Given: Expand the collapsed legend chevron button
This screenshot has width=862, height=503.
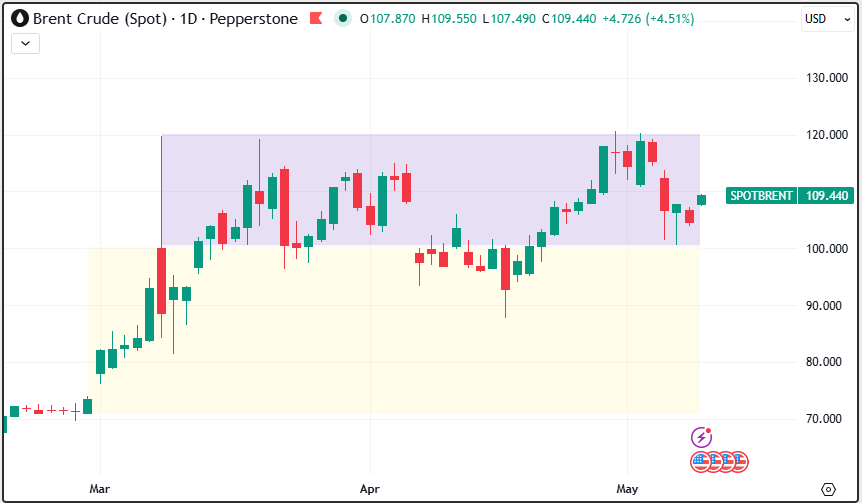Looking at the screenshot, I should [x=25, y=43].
